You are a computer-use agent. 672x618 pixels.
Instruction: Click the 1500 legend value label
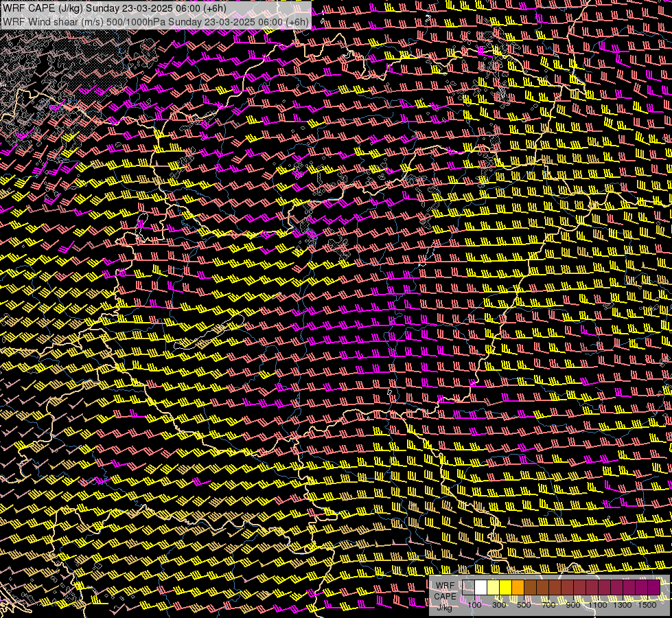647,605
